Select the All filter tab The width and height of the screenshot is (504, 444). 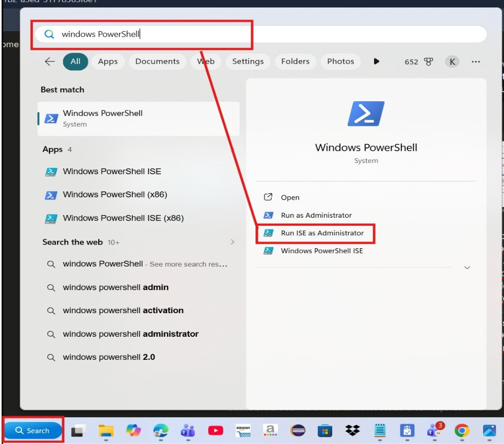click(76, 61)
